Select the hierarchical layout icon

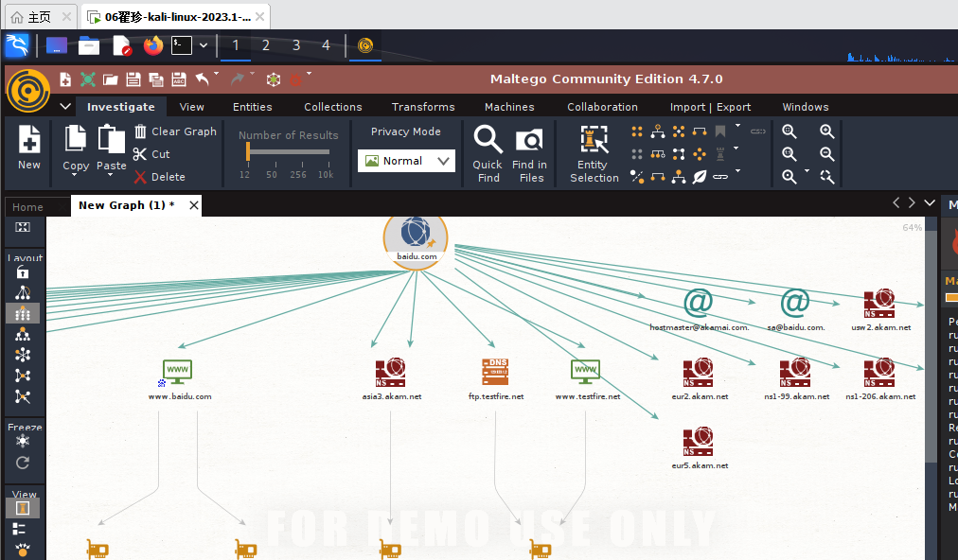23,334
